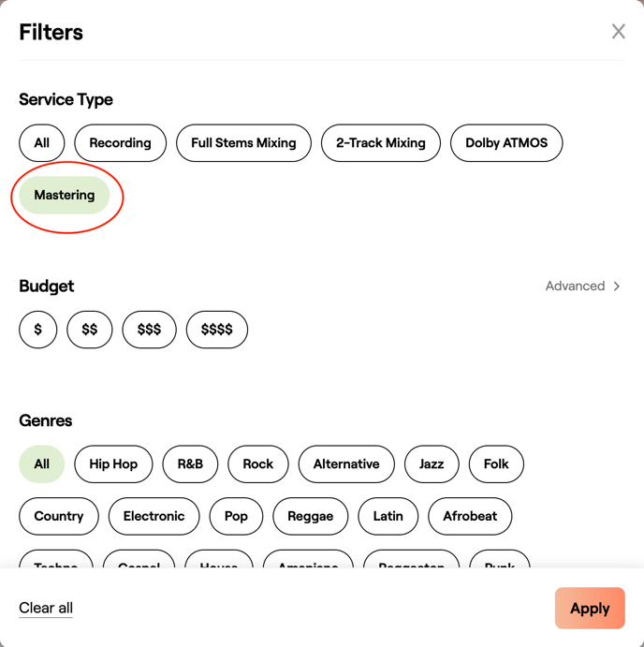Select the Jazz genre filter
The width and height of the screenshot is (644, 647).
(432, 464)
